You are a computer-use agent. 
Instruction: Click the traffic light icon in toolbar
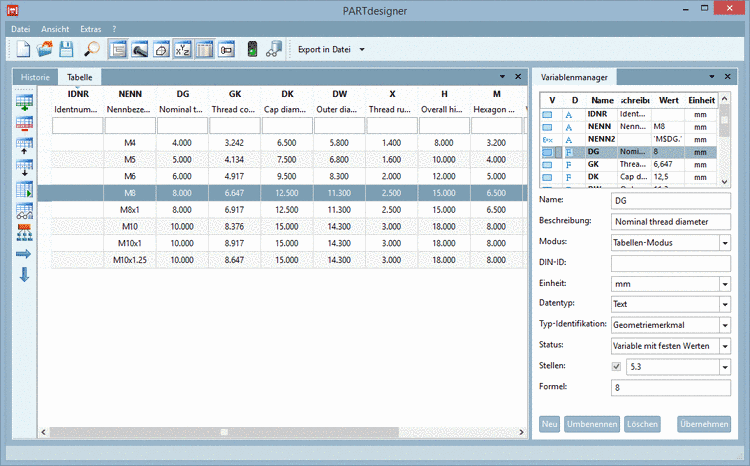pyautogui.click(x=251, y=49)
